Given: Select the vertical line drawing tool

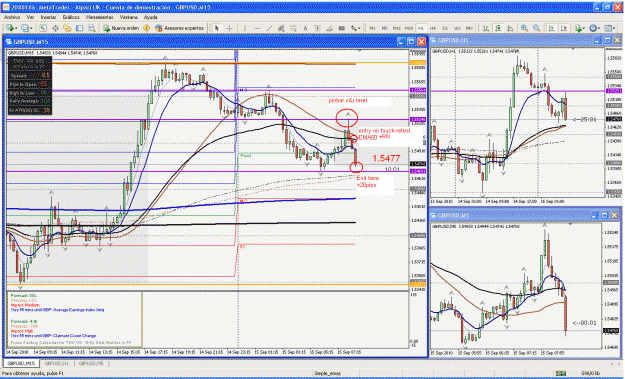Looking at the screenshot, I should coord(244,28).
